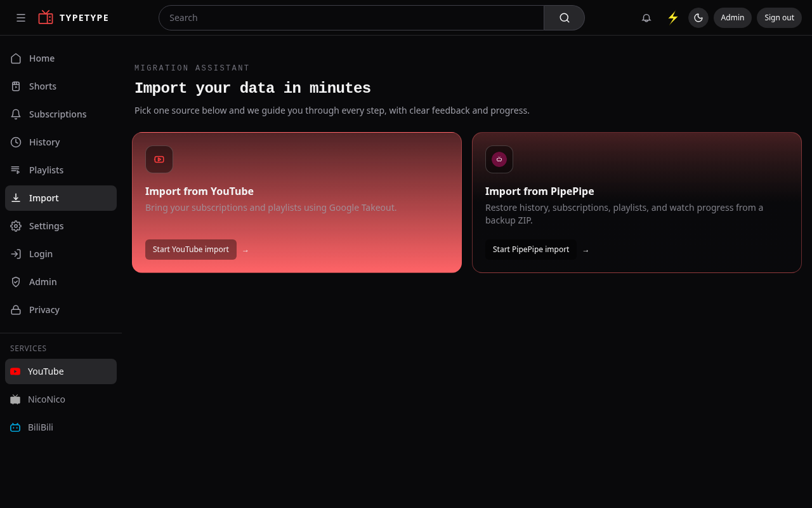The height and width of the screenshot is (508, 812).
Task: Select YouTube service in sidebar
Action: (x=61, y=371)
